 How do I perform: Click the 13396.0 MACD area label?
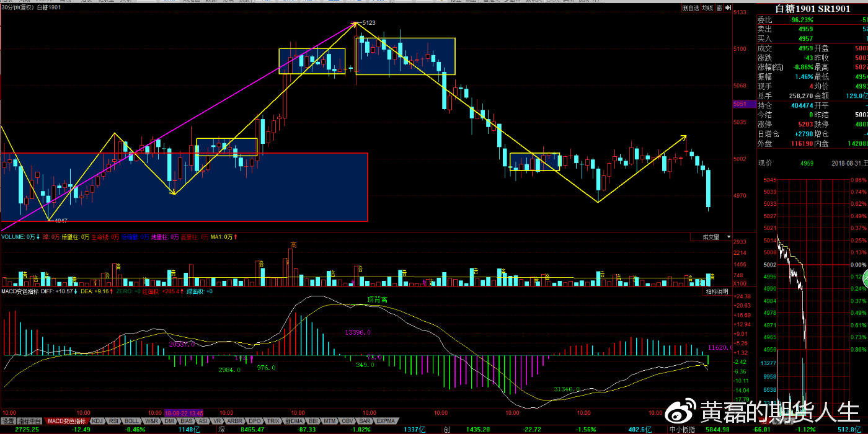(x=358, y=332)
